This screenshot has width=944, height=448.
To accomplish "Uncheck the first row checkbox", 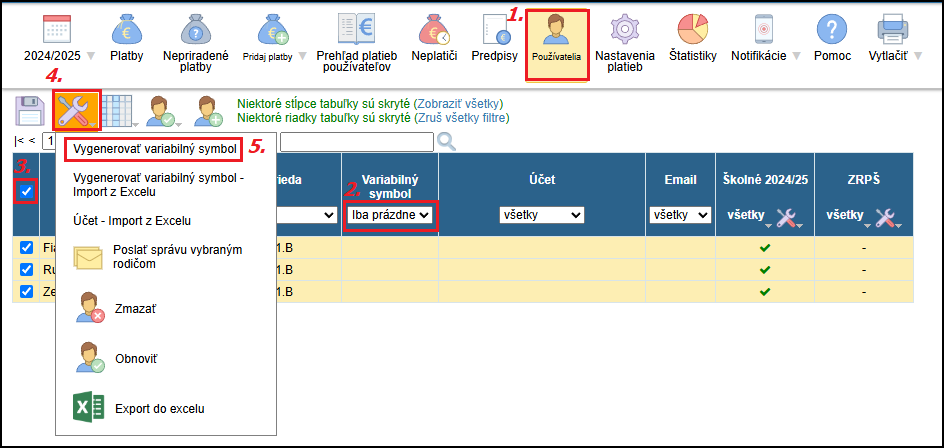I will click(x=26, y=247).
